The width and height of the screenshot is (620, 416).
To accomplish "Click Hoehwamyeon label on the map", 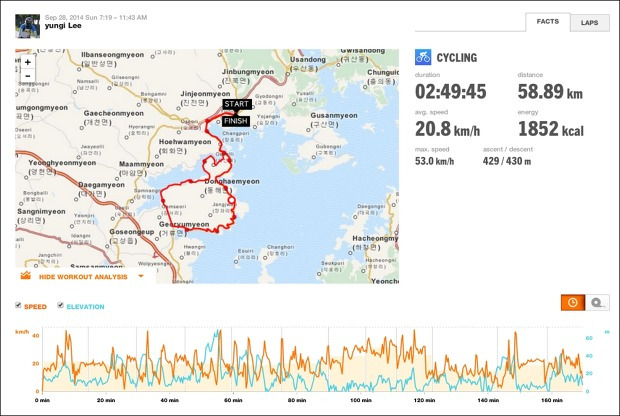I will click(185, 142).
